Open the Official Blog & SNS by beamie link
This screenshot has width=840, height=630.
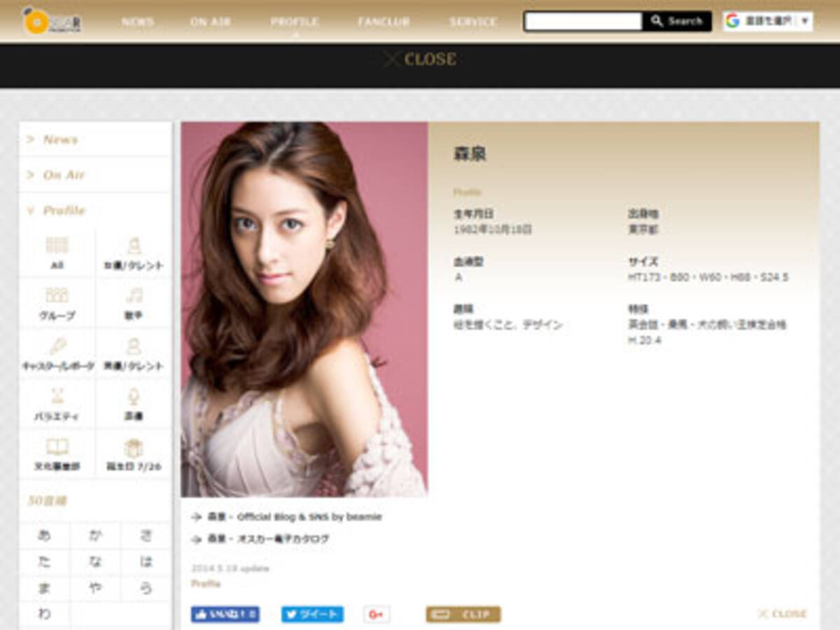pyautogui.click(x=295, y=517)
